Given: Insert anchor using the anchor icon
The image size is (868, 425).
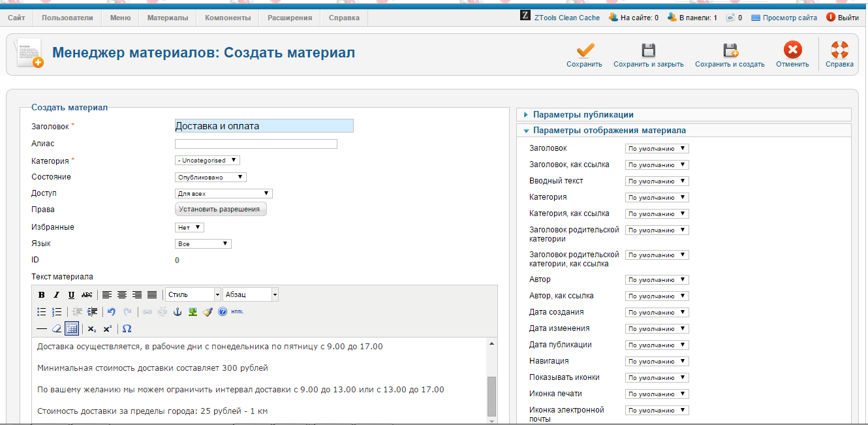Looking at the screenshot, I should pos(177,312).
